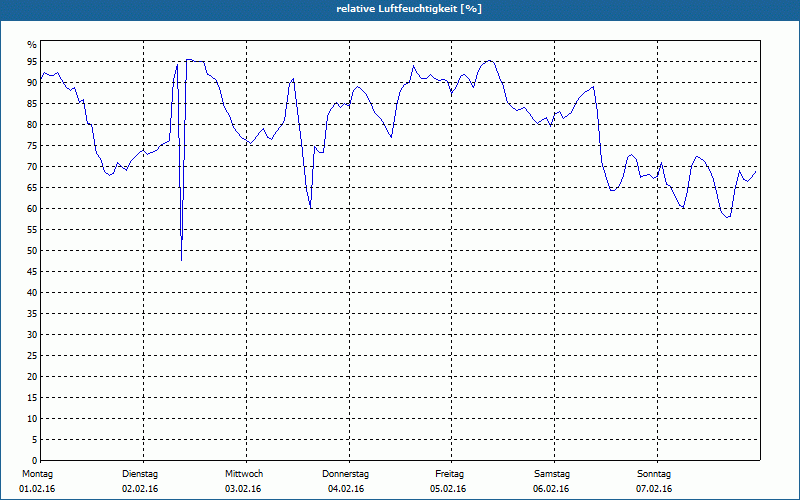Select the Donnerstag axis label
The width and height of the screenshot is (800, 500).
point(345,474)
